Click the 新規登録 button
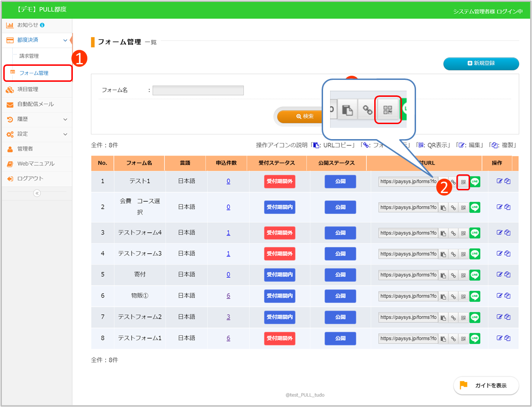Viewport: 532px width, 407px height. 481,63
